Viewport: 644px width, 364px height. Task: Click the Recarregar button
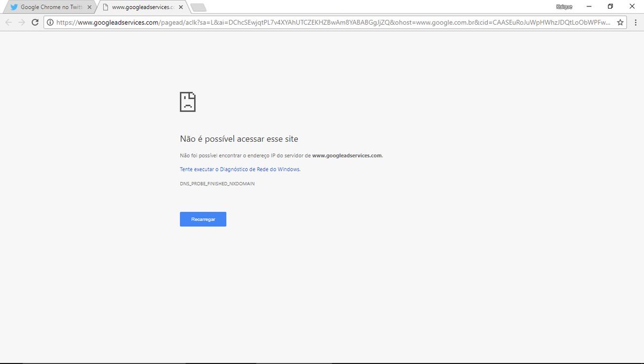(203, 219)
